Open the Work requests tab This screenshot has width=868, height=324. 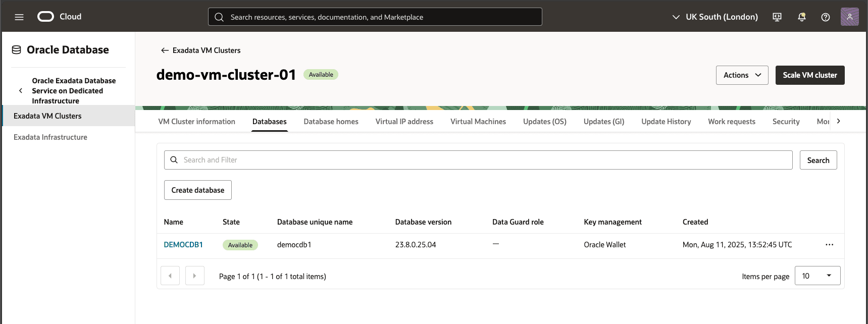(x=732, y=122)
